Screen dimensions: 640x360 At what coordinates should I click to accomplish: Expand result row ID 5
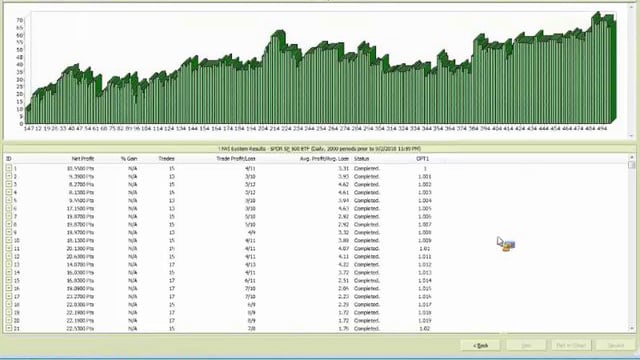click(9, 200)
